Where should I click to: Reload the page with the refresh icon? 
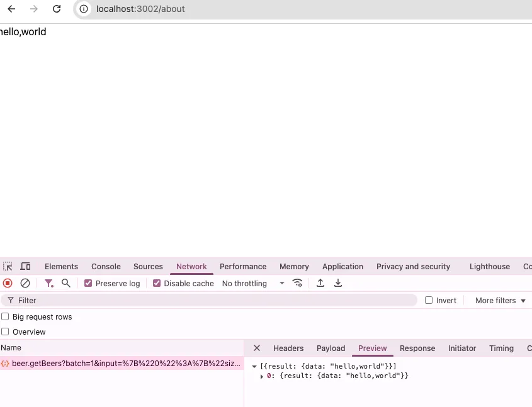(57, 9)
